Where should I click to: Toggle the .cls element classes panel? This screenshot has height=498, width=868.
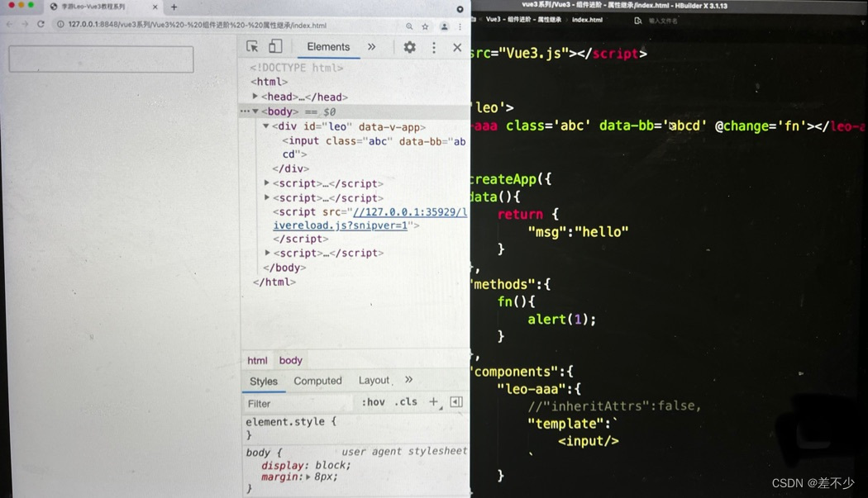[406, 401]
